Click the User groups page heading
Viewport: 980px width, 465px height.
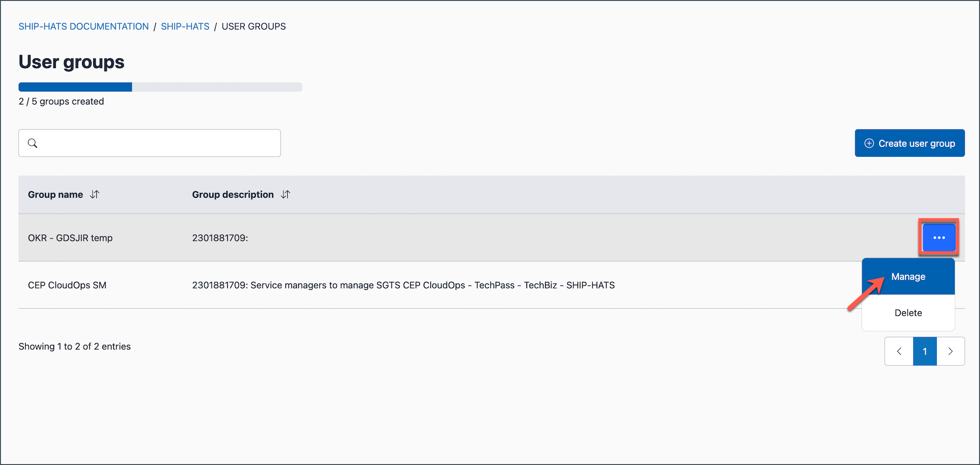pyautogui.click(x=71, y=62)
